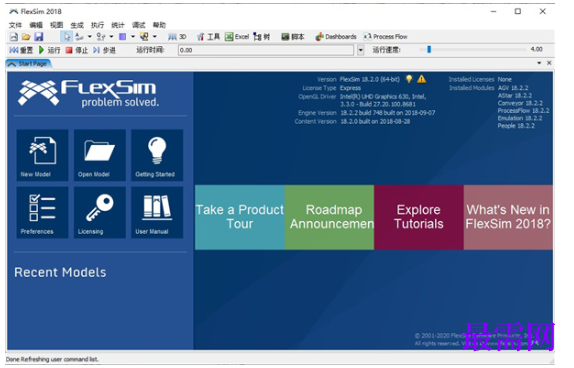Close the Start Page tab panel

(x=549, y=63)
